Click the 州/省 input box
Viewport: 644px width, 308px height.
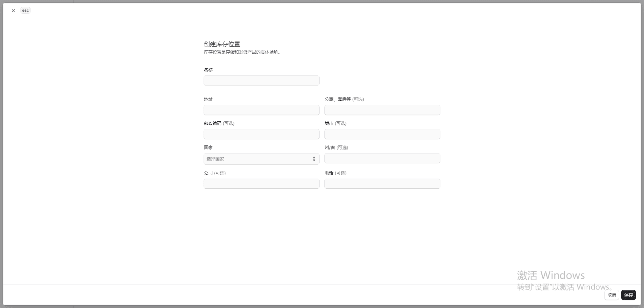pos(382,158)
